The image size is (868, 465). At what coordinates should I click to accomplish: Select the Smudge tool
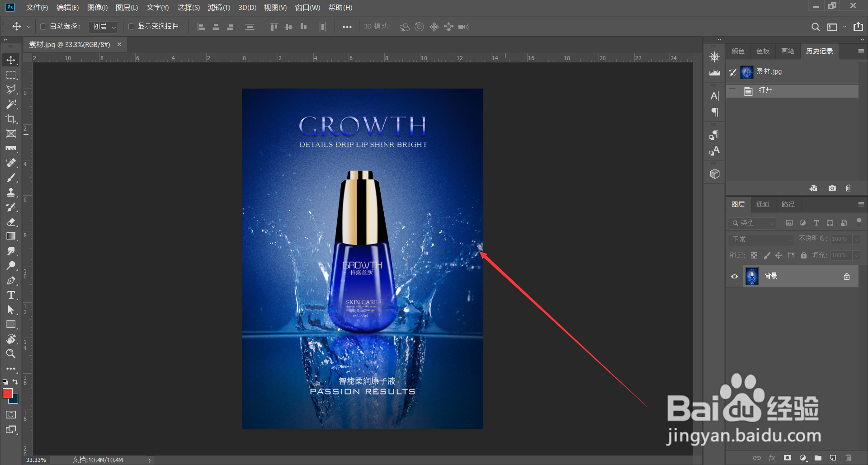pyautogui.click(x=11, y=251)
